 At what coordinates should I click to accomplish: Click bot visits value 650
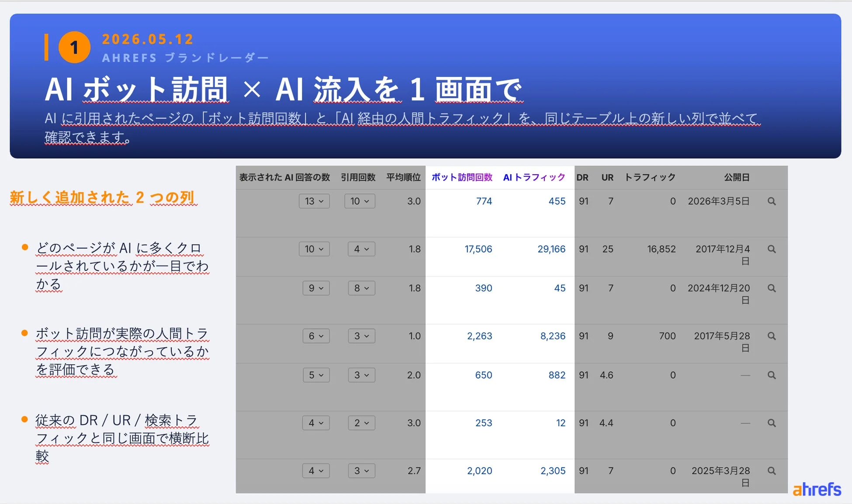(x=484, y=375)
